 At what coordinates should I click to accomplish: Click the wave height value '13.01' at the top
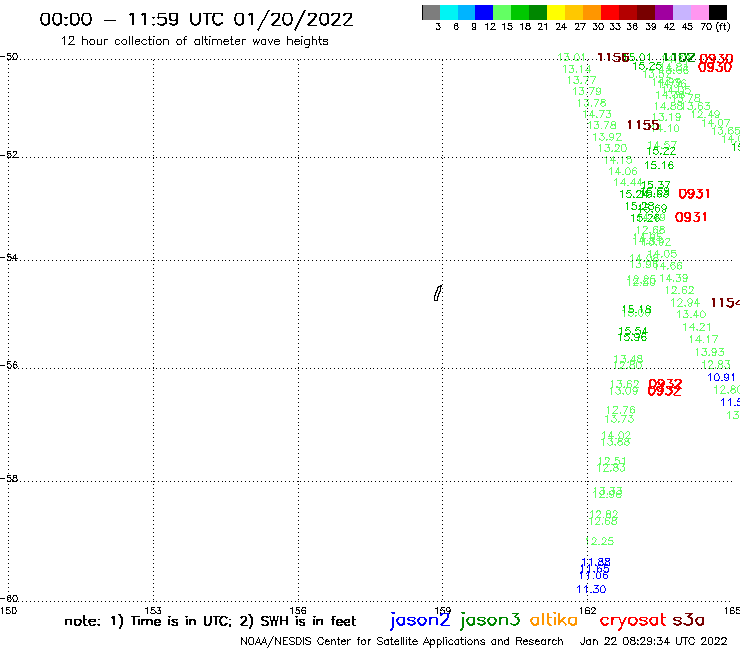click(571, 57)
